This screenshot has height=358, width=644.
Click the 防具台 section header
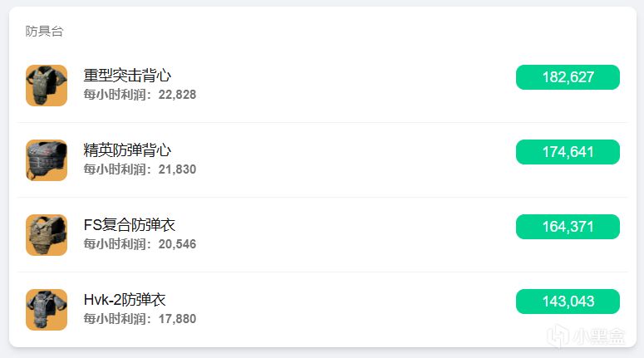pyautogui.click(x=44, y=32)
